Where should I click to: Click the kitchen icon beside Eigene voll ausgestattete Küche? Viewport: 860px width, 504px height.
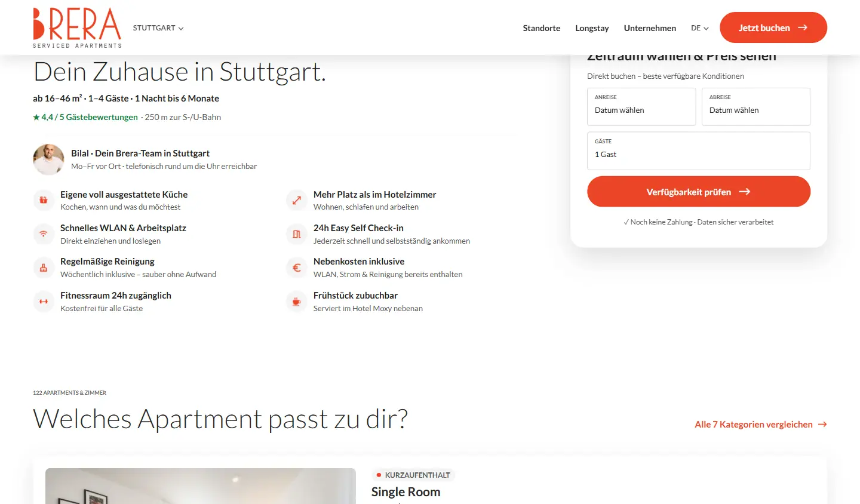click(44, 200)
